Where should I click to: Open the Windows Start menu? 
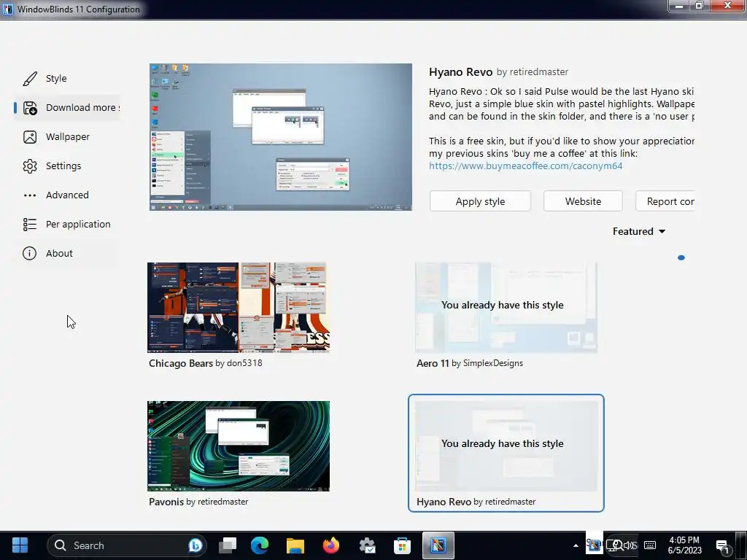pyautogui.click(x=20, y=545)
